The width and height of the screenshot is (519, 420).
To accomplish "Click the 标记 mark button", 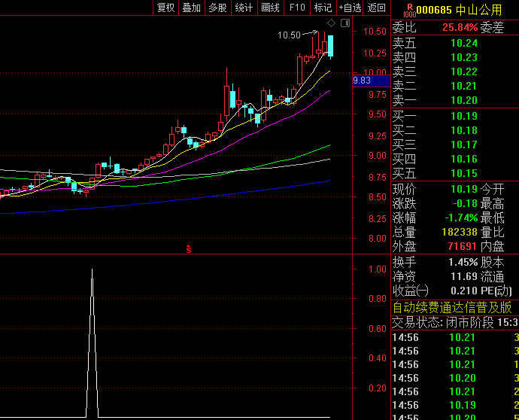I will point(323,8).
